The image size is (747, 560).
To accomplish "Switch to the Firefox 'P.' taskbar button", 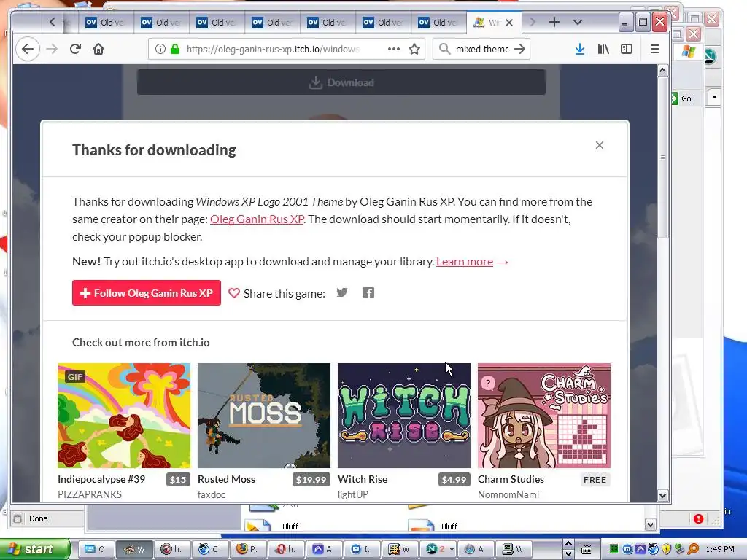I will point(248,549).
